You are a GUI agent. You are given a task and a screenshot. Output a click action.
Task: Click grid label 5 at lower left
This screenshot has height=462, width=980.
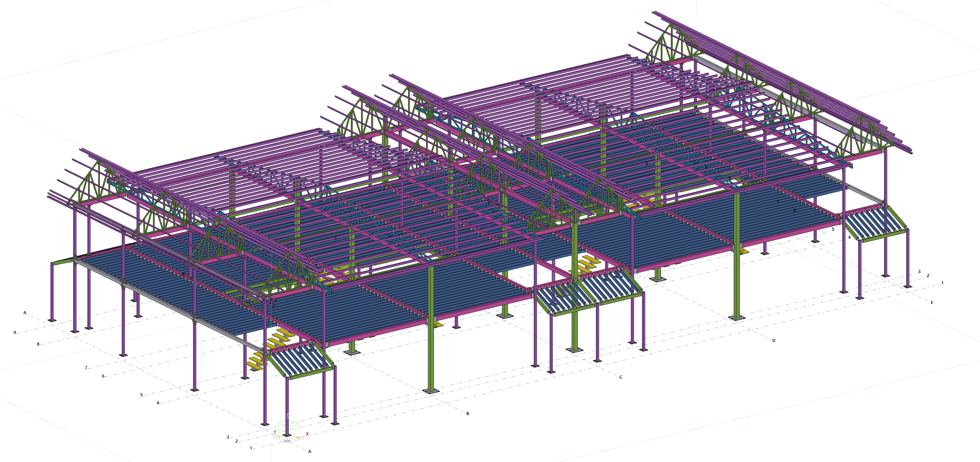pyautogui.click(x=142, y=395)
